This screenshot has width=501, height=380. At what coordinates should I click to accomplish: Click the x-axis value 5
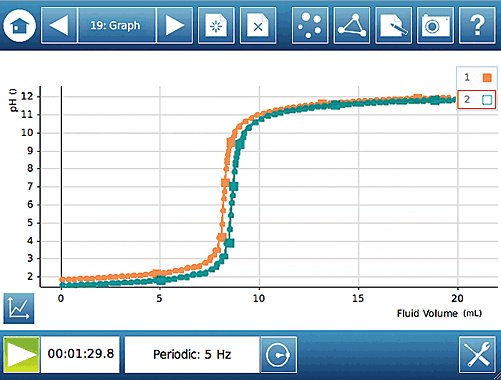point(159,298)
